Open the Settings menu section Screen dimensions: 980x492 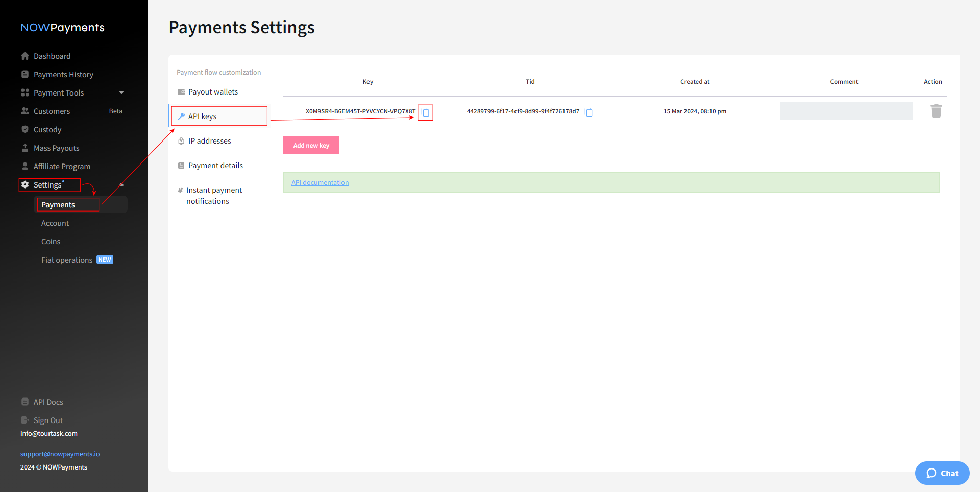[47, 185]
